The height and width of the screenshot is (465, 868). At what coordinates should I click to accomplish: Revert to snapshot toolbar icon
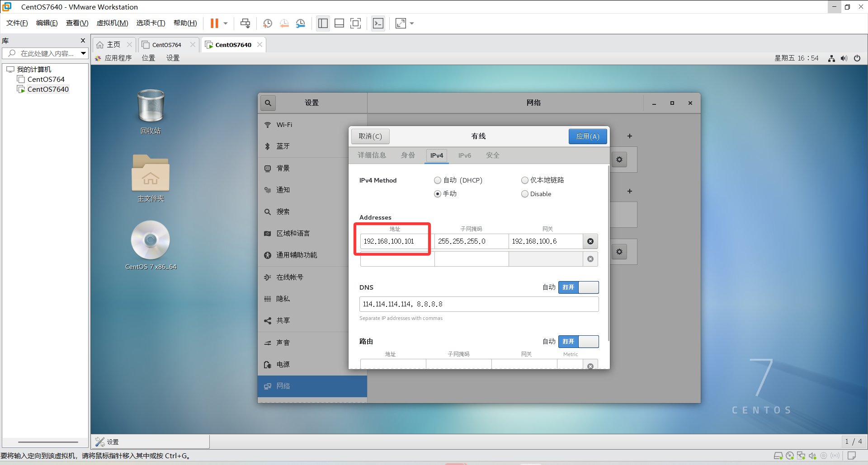[x=284, y=23]
